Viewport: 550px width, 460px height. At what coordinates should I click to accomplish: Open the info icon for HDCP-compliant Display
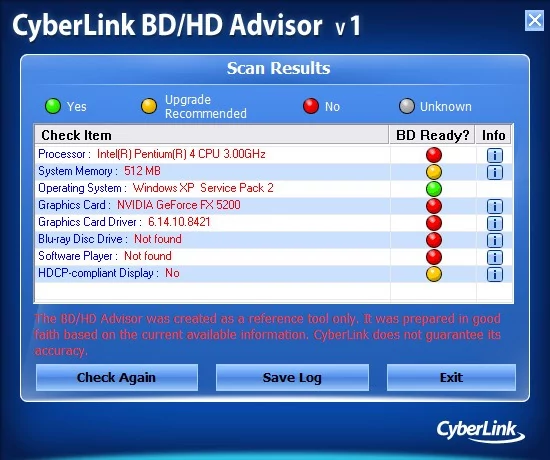coord(495,274)
